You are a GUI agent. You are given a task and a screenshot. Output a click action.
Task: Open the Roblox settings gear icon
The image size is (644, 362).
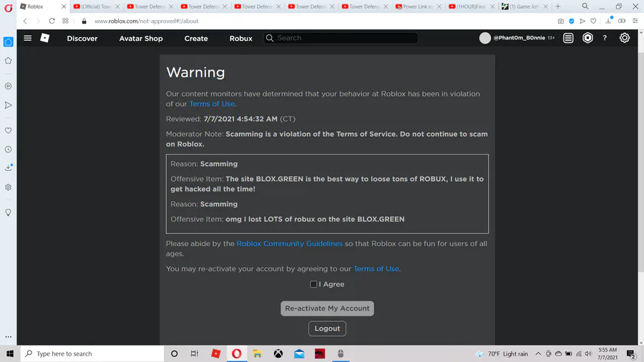pyautogui.click(x=624, y=38)
